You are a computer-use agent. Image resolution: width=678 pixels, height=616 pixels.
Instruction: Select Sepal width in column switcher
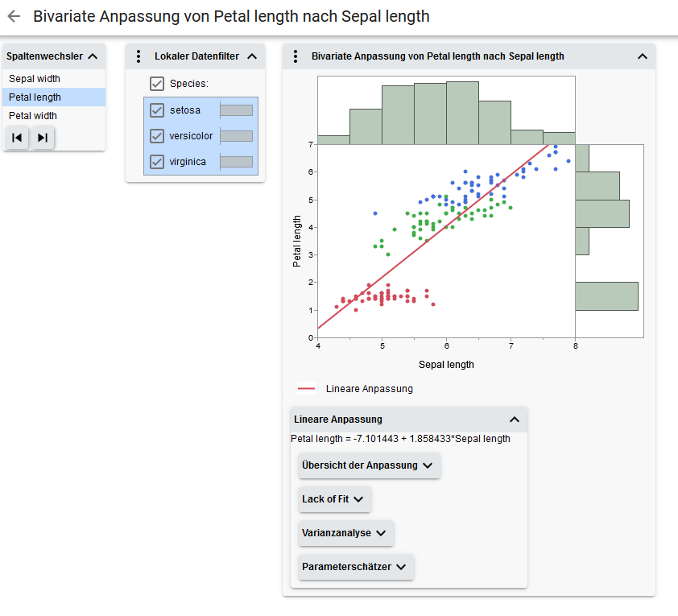click(x=35, y=79)
